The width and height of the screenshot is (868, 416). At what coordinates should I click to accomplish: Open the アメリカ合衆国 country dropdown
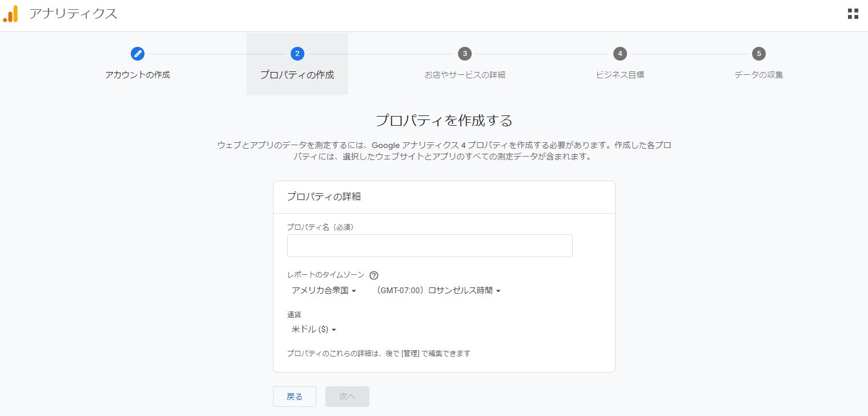(x=324, y=290)
